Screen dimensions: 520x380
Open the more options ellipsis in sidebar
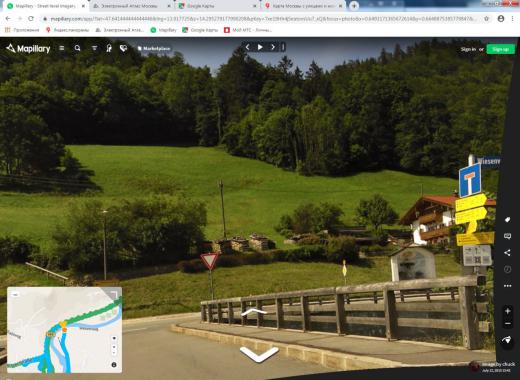tap(507, 286)
